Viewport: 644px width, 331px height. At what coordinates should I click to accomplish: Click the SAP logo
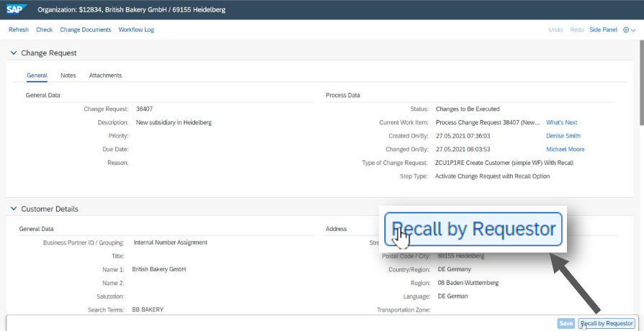(17, 9)
